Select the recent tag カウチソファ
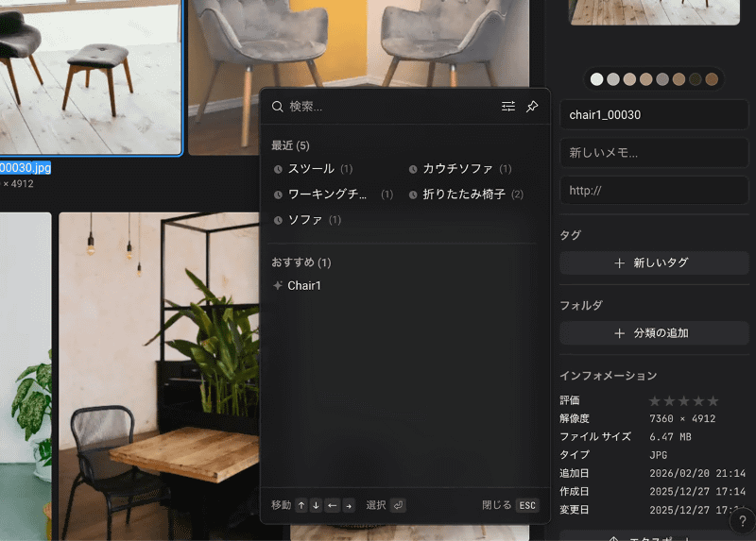This screenshot has height=541, width=756. point(460,169)
